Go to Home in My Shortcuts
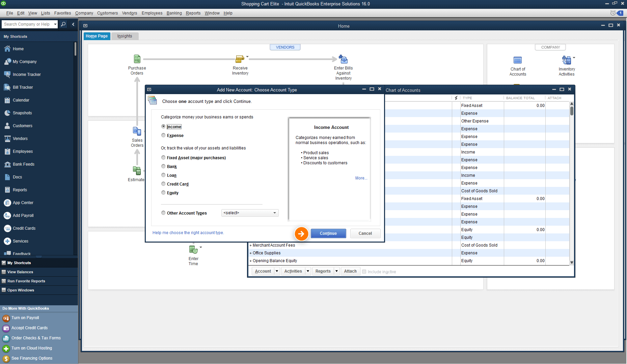 tap(18, 49)
